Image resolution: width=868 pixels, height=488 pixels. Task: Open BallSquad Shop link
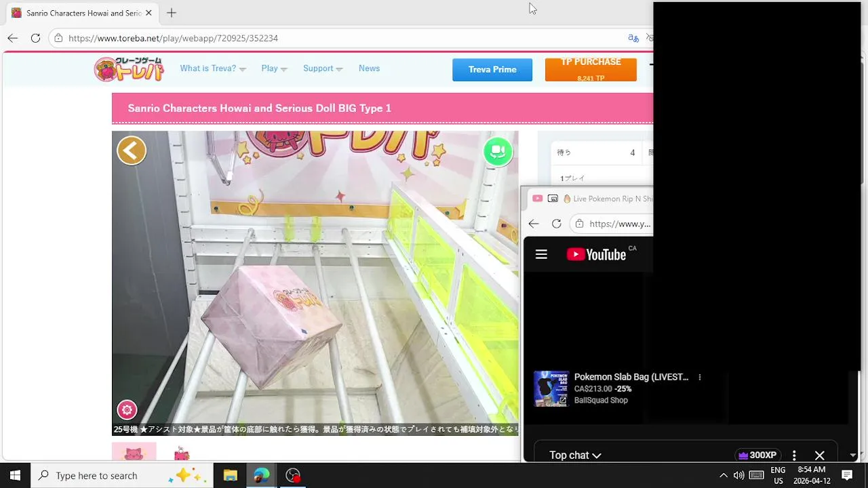[x=601, y=401]
